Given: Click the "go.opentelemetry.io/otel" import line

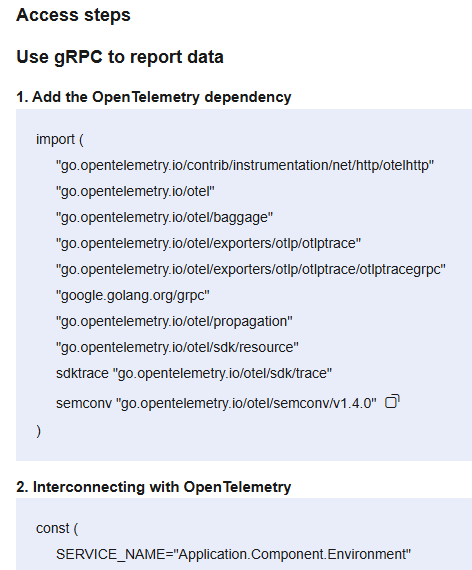Looking at the screenshot, I should pos(135,191).
